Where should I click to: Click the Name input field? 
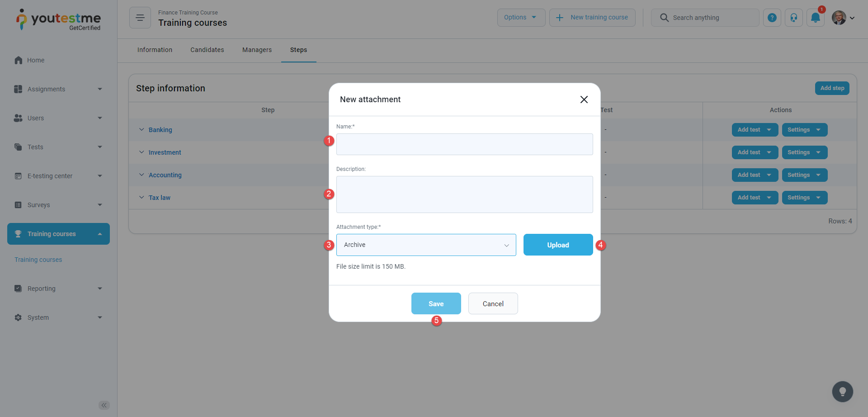464,144
